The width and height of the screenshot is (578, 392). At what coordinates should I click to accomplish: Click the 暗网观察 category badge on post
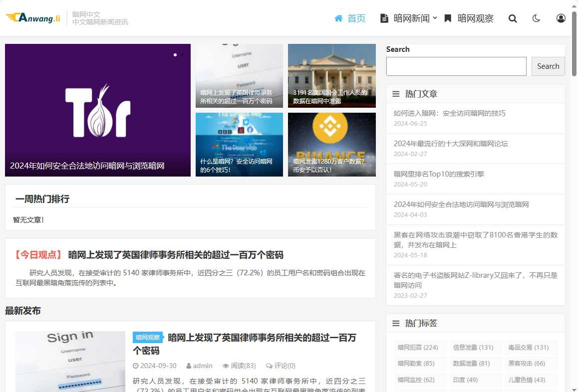point(147,338)
